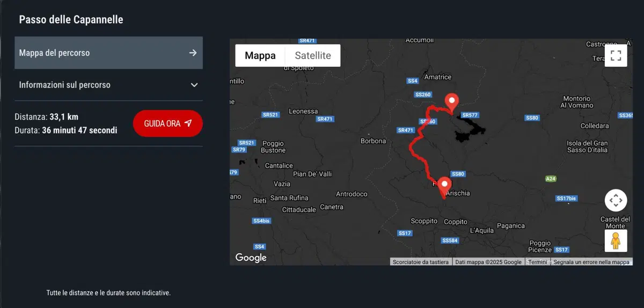Click the Rieti town label
Image resolution: width=644 pixels, height=308 pixels.
[260, 201]
